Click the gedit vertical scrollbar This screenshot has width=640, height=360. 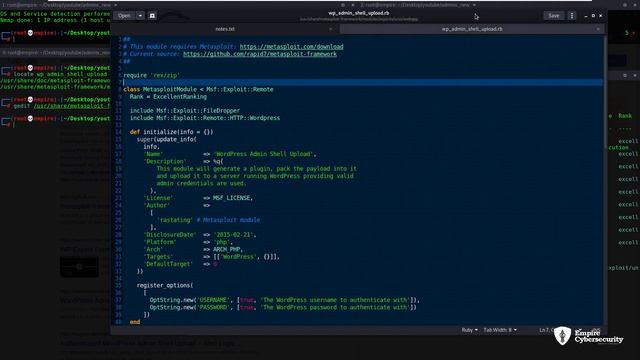[x=605, y=93]
